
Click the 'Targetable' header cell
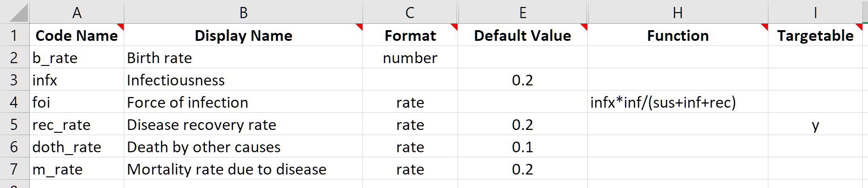(815, 35)
